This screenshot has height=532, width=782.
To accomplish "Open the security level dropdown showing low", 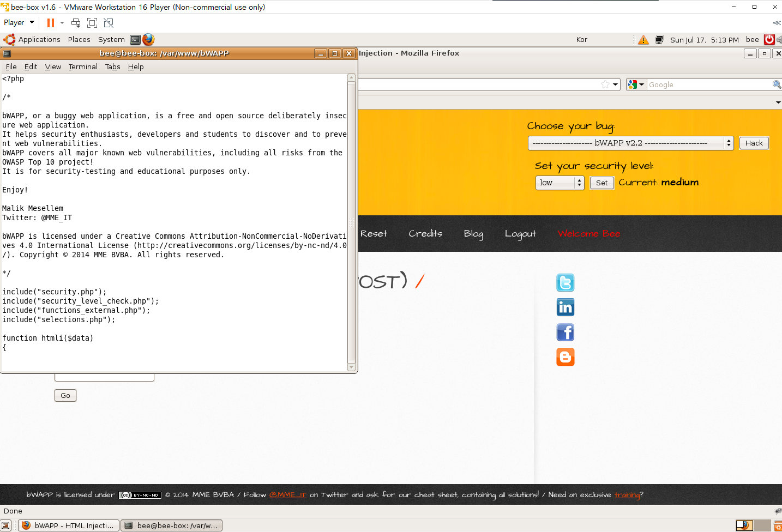I will 560,183.
